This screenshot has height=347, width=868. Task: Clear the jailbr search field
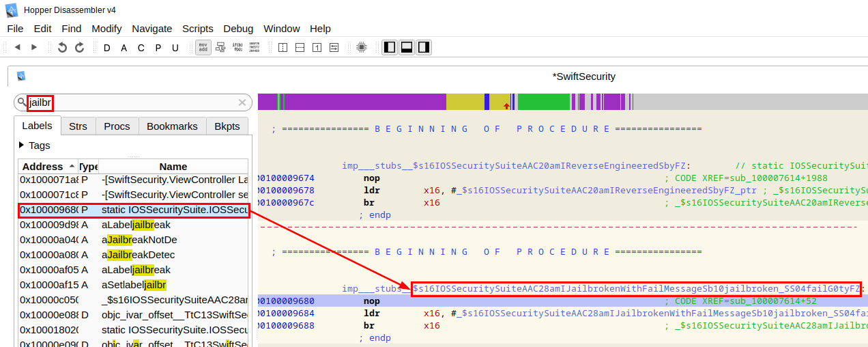242,102
